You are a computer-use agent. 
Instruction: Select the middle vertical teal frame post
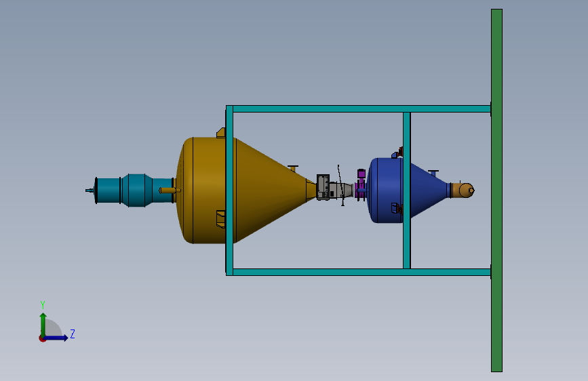point(406,190)
